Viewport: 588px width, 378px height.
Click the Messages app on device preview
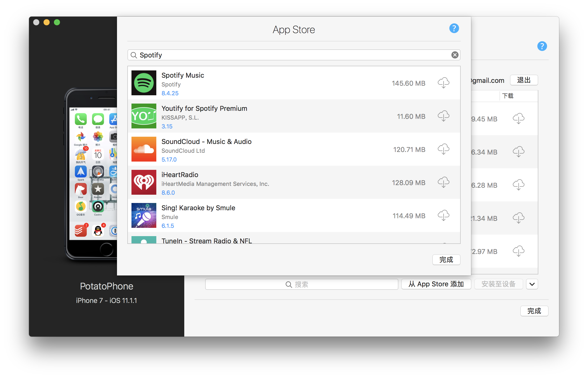[98, 119]
